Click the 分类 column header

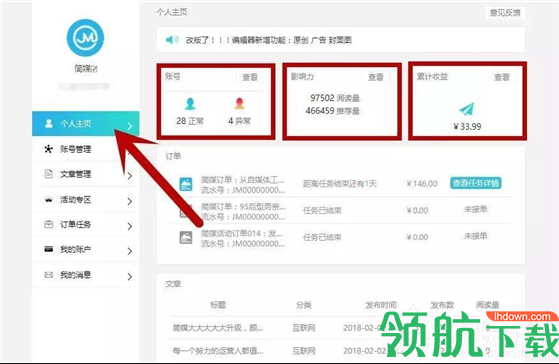pos(304,305)
